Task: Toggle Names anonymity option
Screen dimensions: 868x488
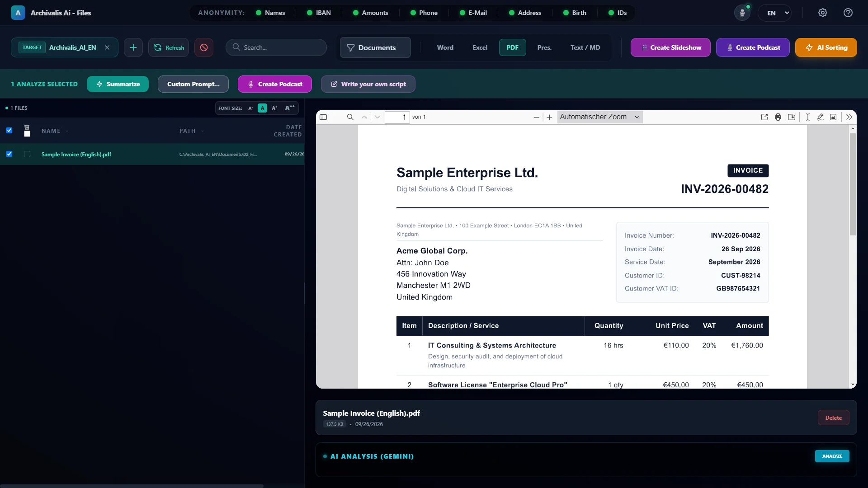Action: coord(270,13)
